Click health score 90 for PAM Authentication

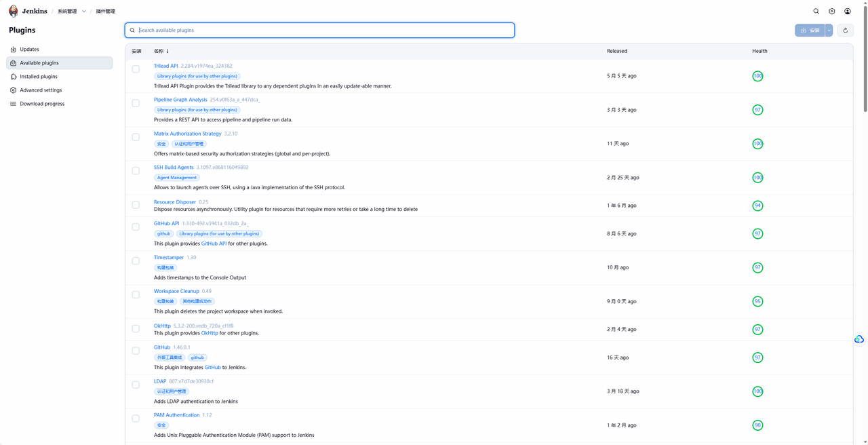(x=757, y=425)
